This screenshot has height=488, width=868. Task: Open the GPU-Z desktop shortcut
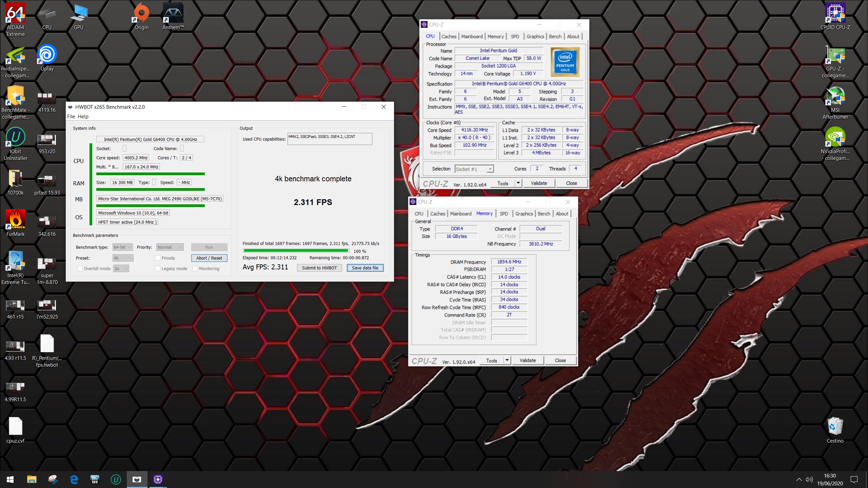(835, 62)
